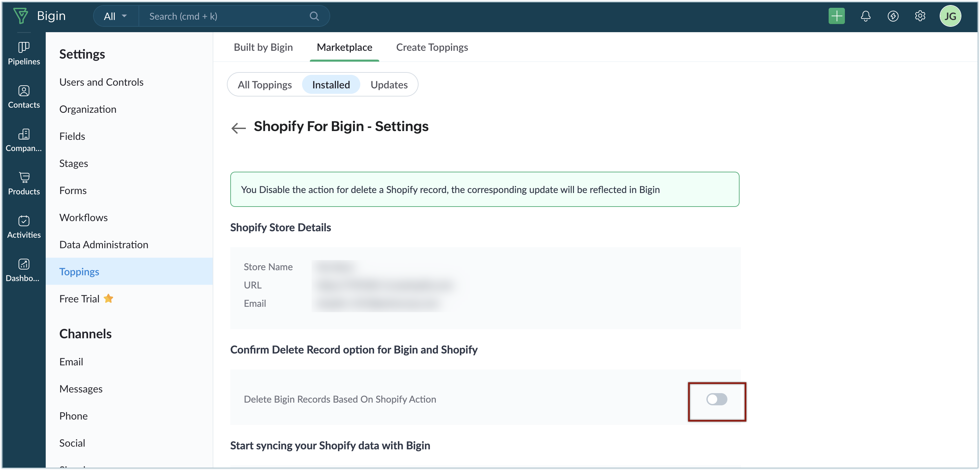Image resolution: width=980 pixels, height=470 pixels.
Task: Click the search magnifier icon
Action: tap(314, 16)
